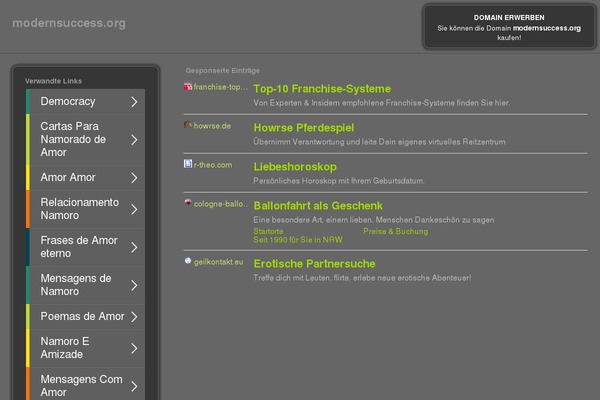Screen dimensions: 600x400
Task: Click Treffe dich mit Leuten description
Action: (362, 278)
